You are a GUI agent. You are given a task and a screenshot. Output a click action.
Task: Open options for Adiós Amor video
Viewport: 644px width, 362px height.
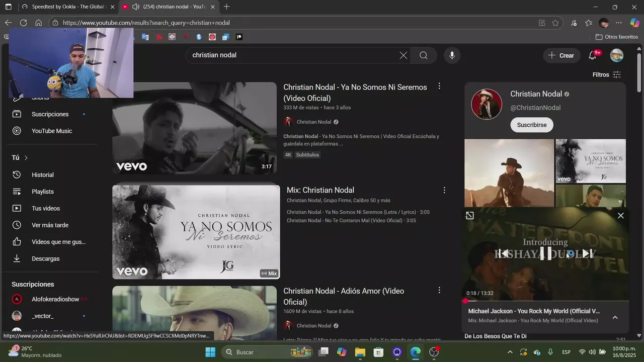439,290
